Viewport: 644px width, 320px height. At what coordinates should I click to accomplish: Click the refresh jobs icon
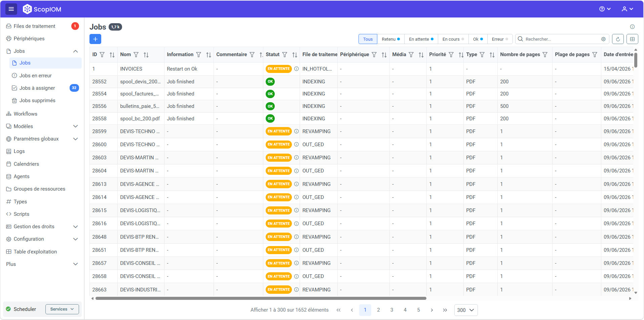click(x=618, y=39)
